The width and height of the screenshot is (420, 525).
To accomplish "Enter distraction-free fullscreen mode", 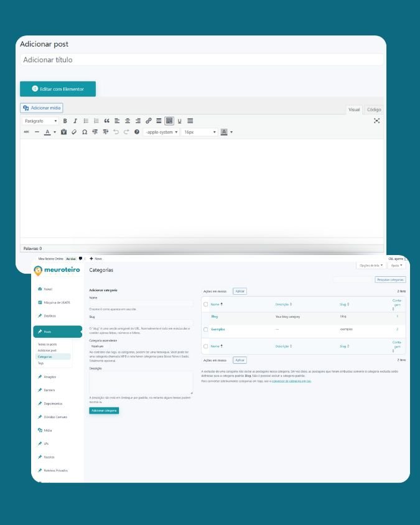I will click(376, 121).
